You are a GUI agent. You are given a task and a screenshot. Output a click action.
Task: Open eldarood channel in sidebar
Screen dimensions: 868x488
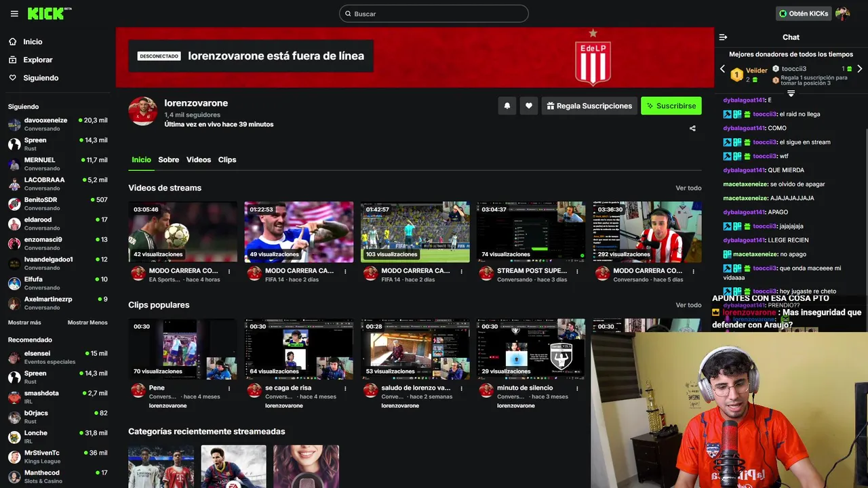tap(58, 224)
